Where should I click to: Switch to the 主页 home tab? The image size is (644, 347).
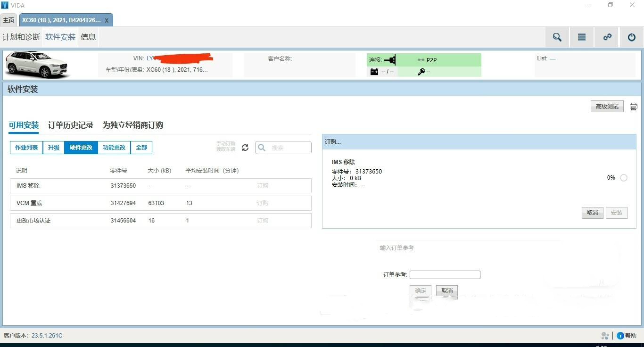[x=9, y=20]
